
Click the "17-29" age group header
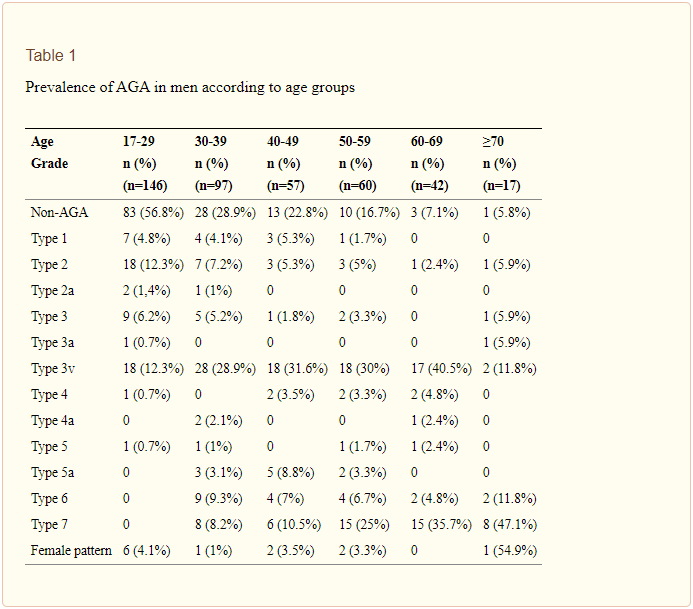coord(141,142)
